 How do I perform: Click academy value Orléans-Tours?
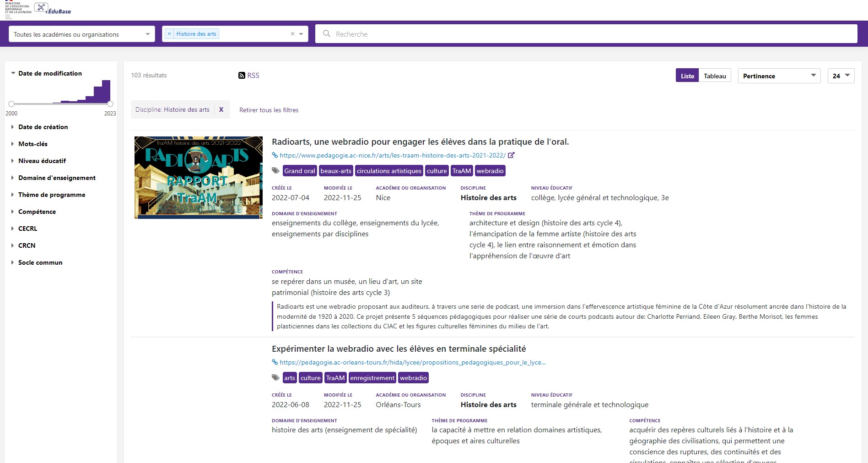point(398,405)
